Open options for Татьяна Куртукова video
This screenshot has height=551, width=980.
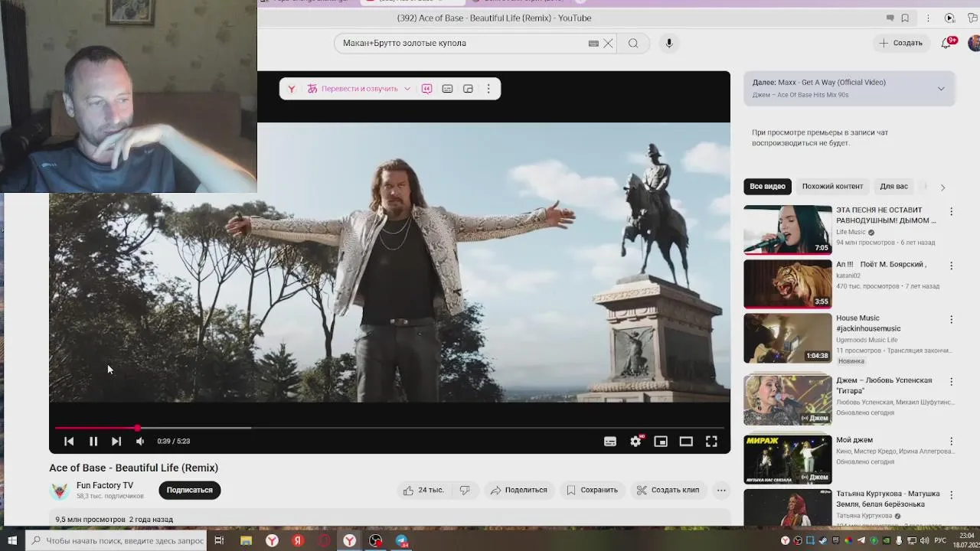(x=951, y=495)
